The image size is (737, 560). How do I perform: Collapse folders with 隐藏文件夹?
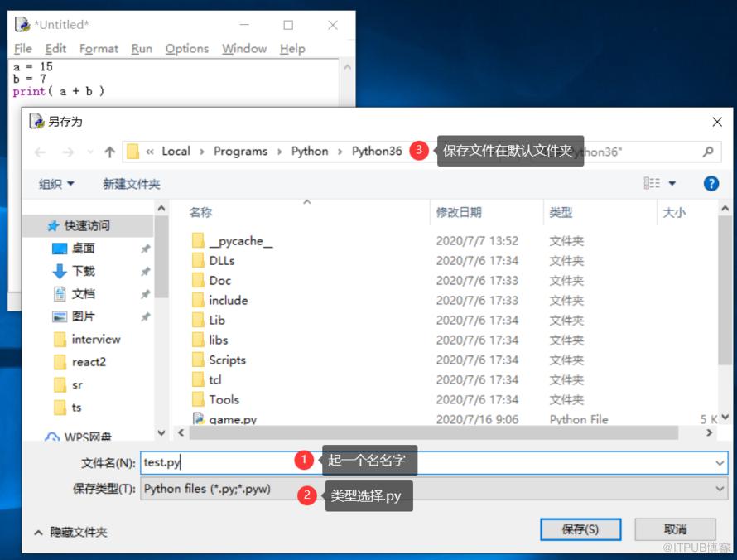(71, 533)
